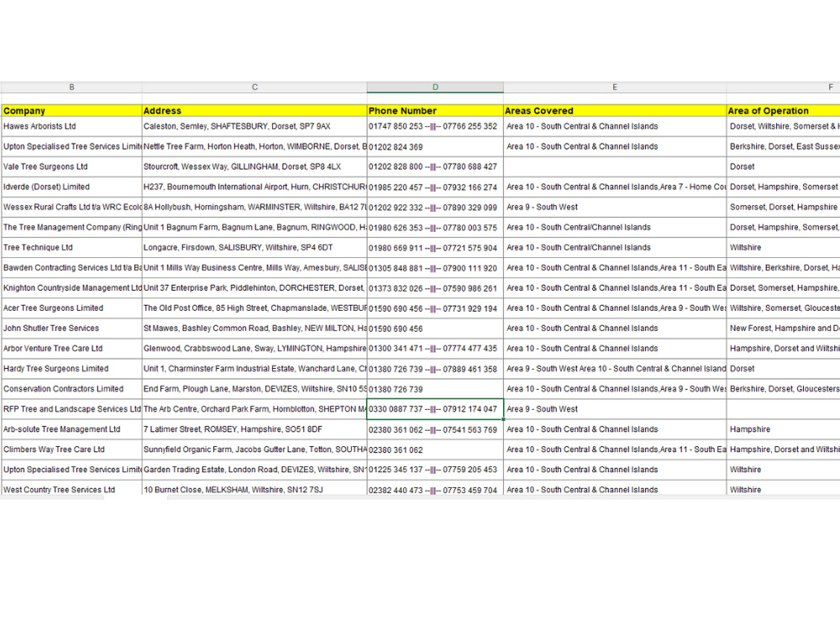Select 'Hardy Tree Surgeons Limited' cell

[71, 369]
